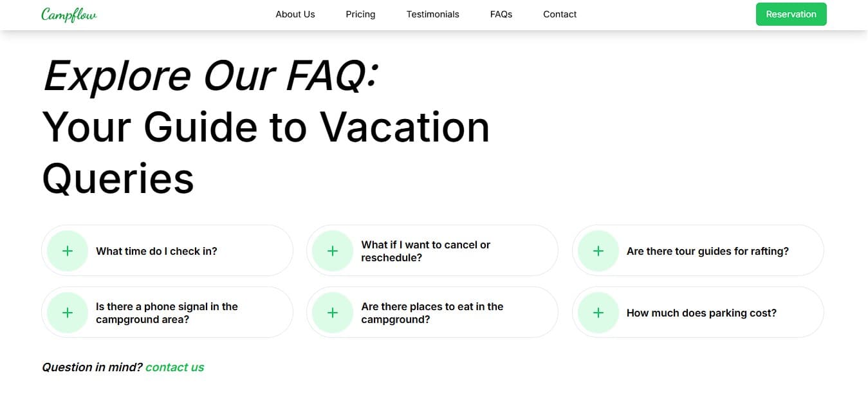Open the About Us nav item
The image size is (868, 415).
295,14
